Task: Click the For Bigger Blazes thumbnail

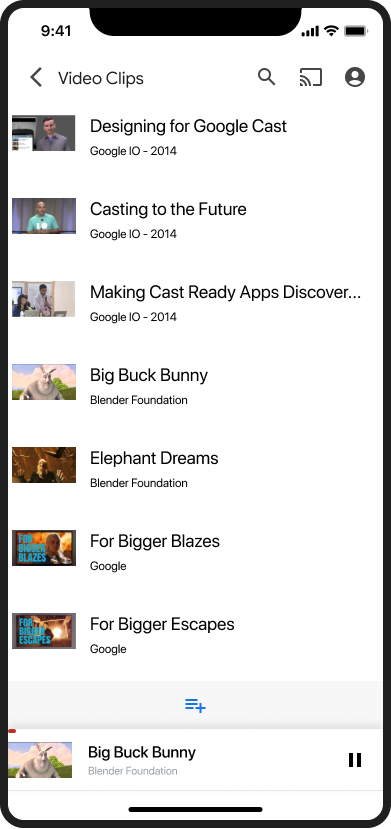Action: click(x=44, y=548)
